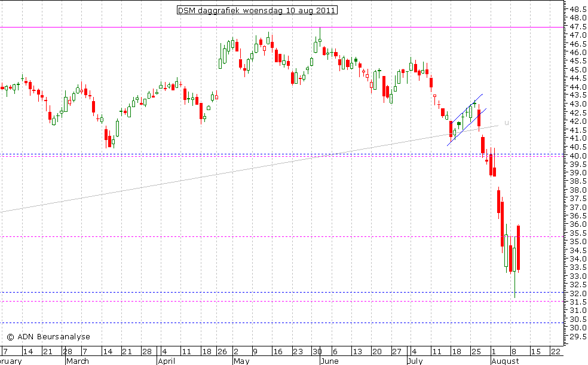
Task: Click the 45.0 price axis label
Action: point(578,70)
